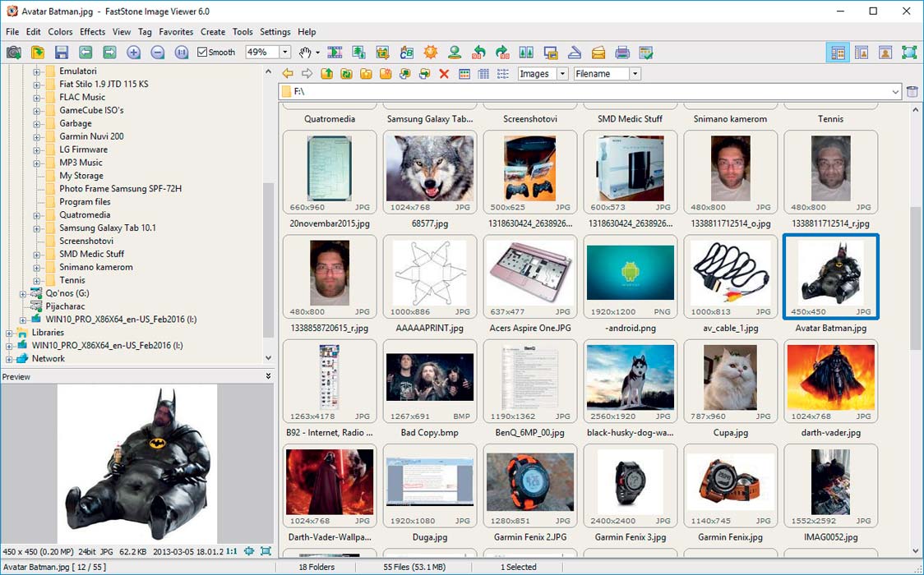Click the Rotate Left 90 icon

pyautogui.click(x=478, y=53)
